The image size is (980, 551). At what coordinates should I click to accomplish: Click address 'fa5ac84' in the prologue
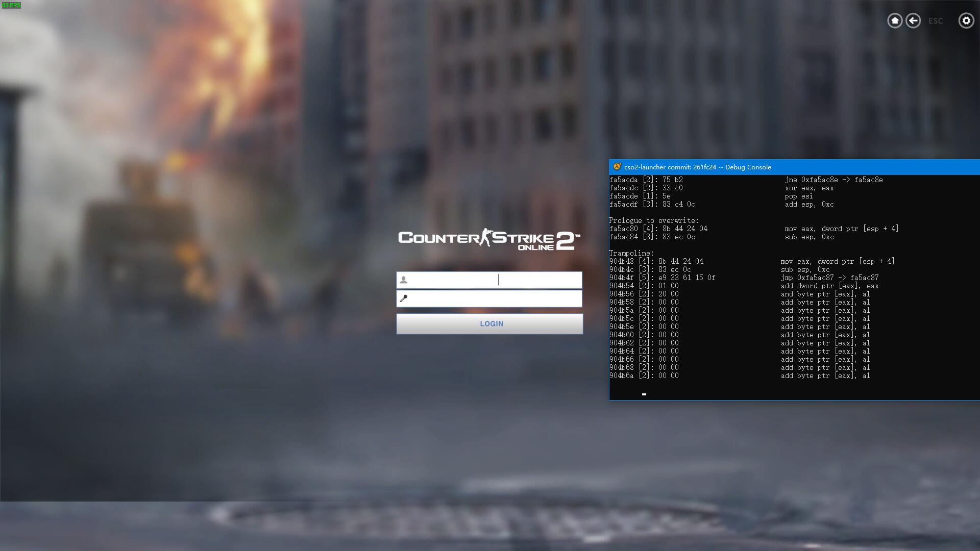click(x=623, y=237)
